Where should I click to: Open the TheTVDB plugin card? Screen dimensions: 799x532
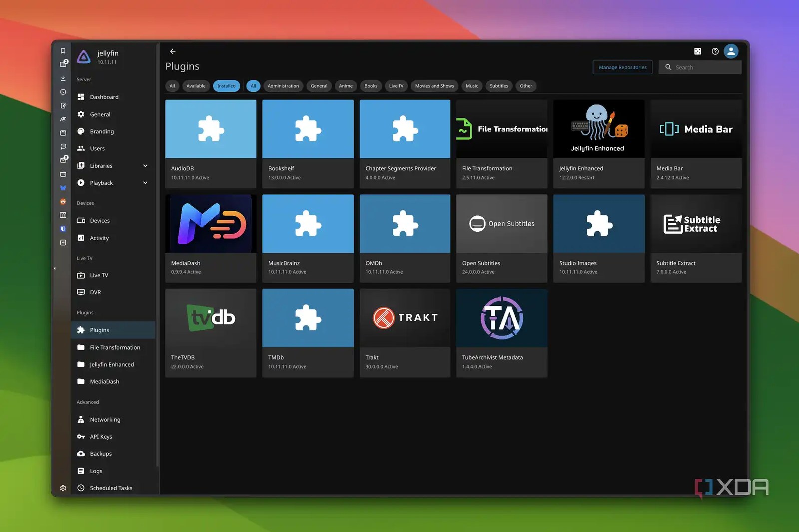coord(211,333)
